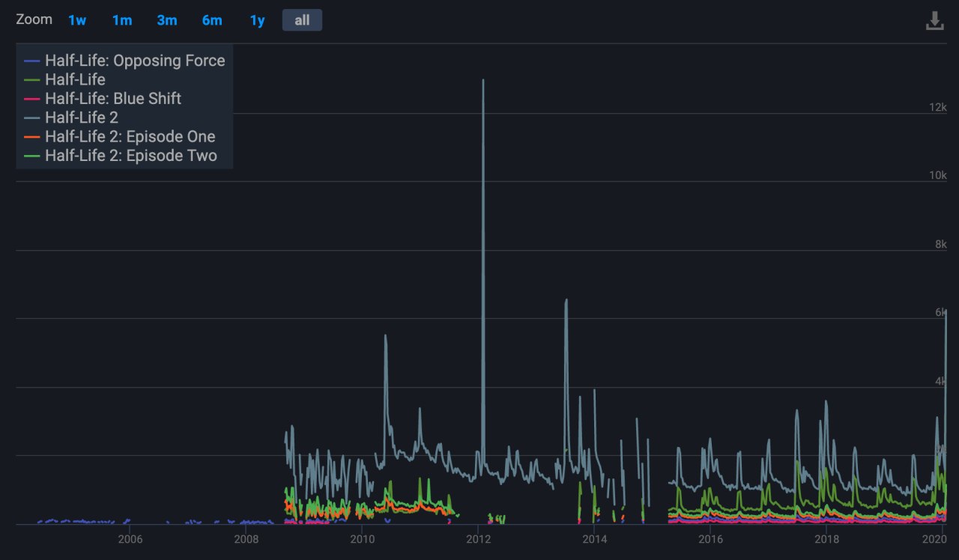
Task: Set zoom range to 3m
Action: (x=167, y=20)
